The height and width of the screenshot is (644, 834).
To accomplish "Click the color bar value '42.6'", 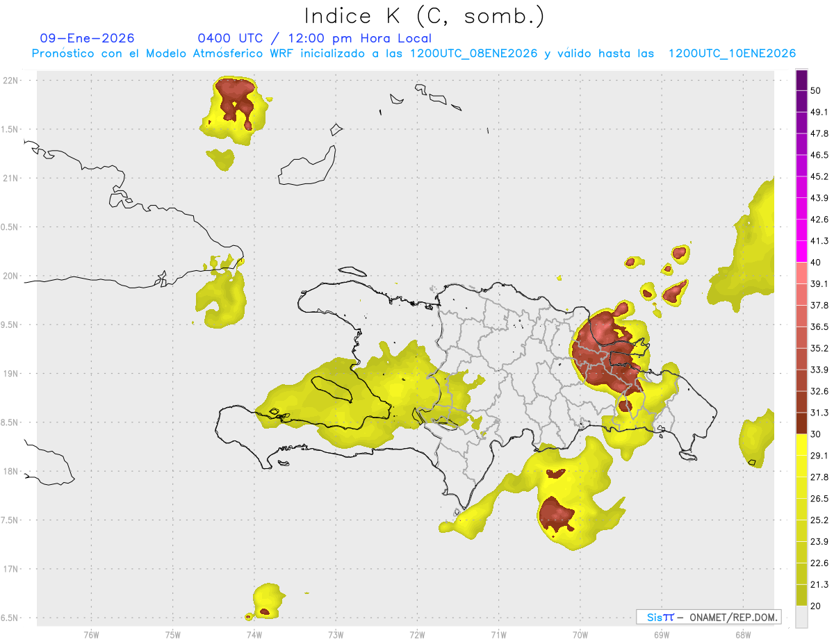I will click(x=819, y=220).
